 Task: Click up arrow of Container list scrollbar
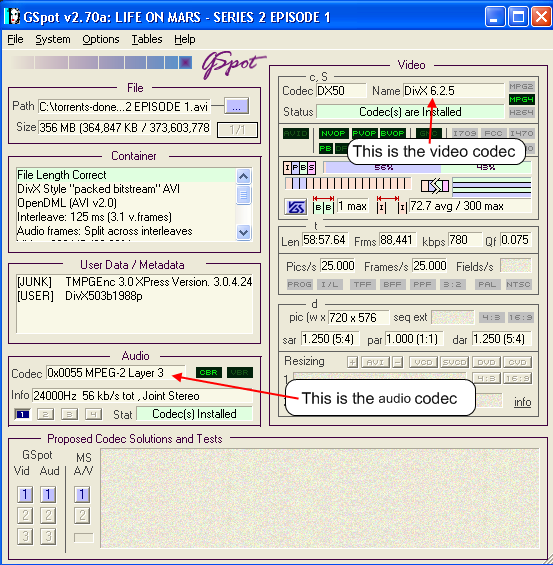[244, 176]
